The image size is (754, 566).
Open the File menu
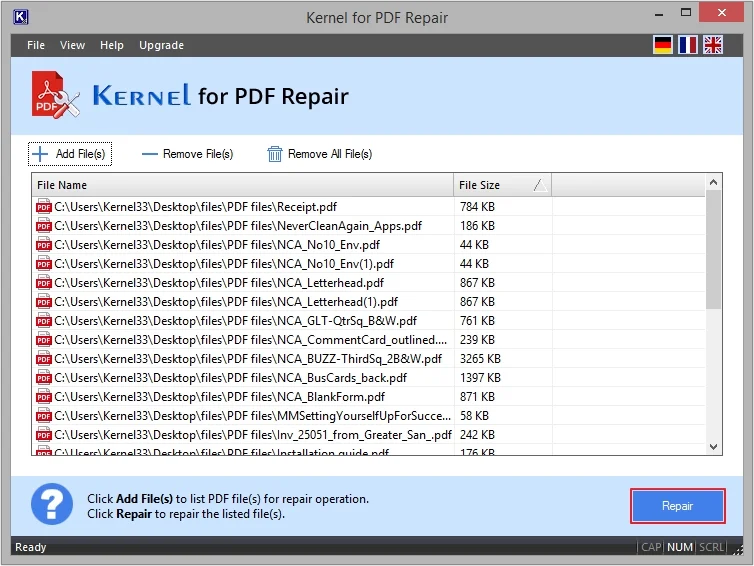[x=36, y=45]
